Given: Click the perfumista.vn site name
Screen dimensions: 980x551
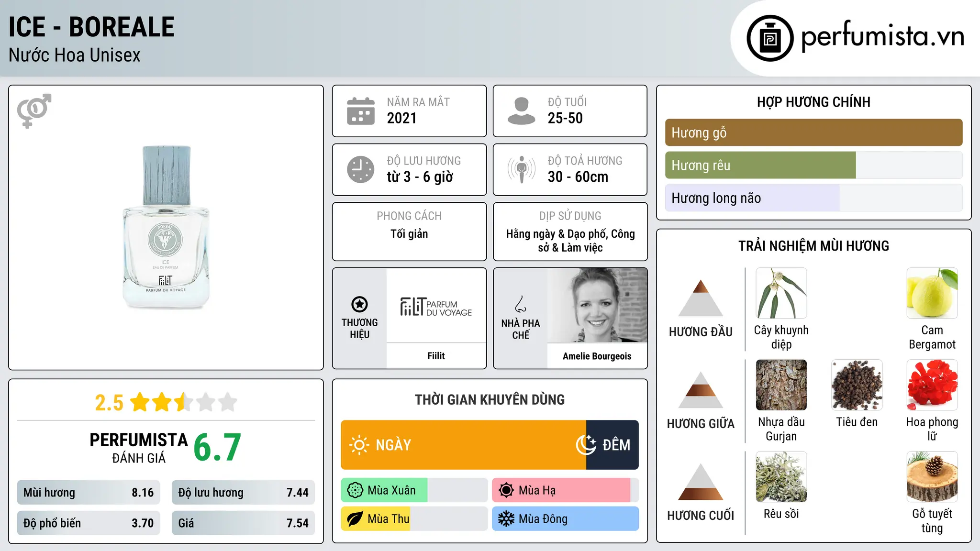Looking at the screenshot, I should click(x=882, y=37).
